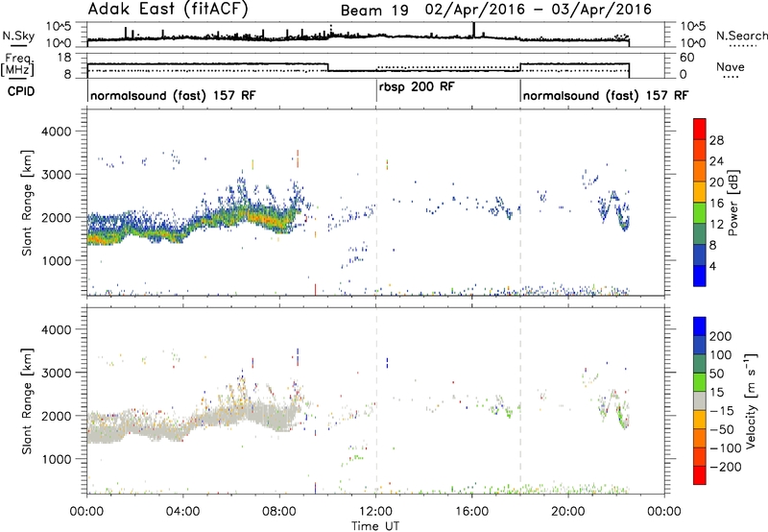Click the dashed 12:00 divider line in the power panel
768x532 pixels.
[x=376, y=203]
